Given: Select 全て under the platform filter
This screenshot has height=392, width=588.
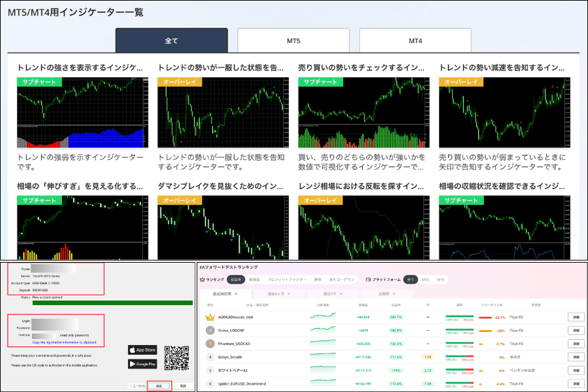Looking at the screenshot, I should tap(411, 280).
